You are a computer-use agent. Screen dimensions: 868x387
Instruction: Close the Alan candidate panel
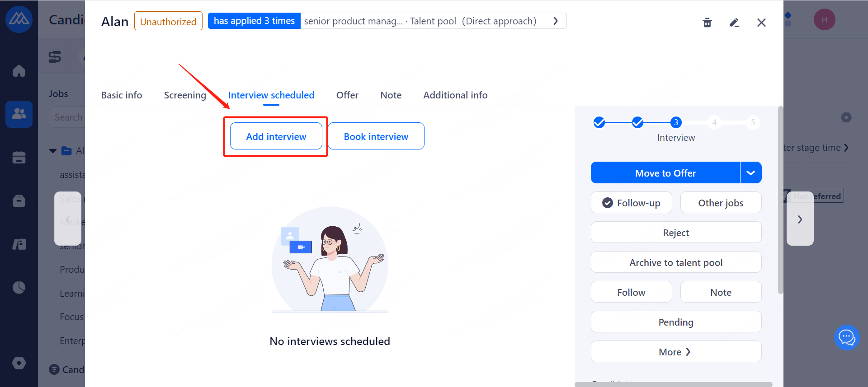point(761,23)
